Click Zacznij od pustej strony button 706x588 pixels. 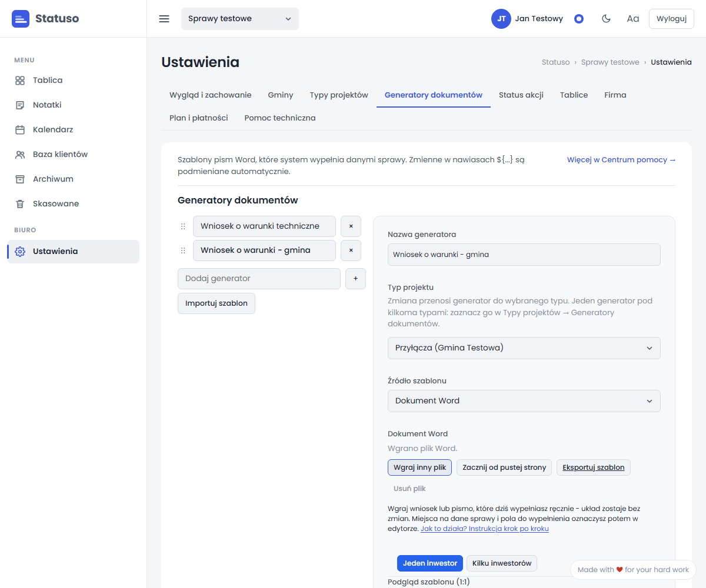click(x=504, y=468)
